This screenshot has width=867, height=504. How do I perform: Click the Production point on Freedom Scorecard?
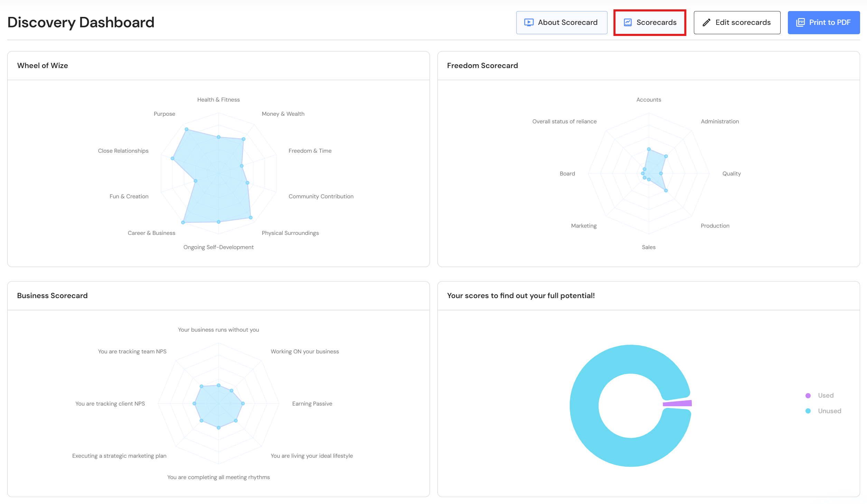pos(666,191)
